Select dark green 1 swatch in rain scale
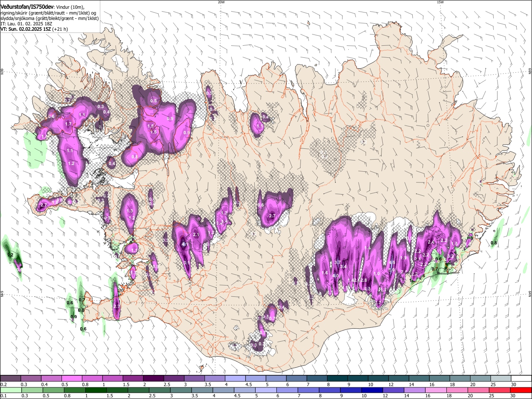 click(x=96, y=390)
